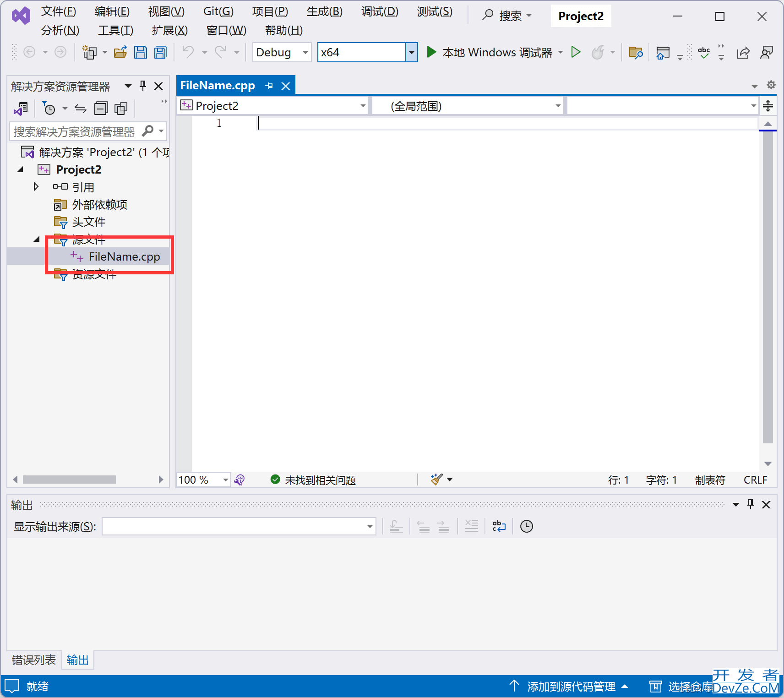
Task: Open the 生成(B) build menu
Action: point(325,11)
